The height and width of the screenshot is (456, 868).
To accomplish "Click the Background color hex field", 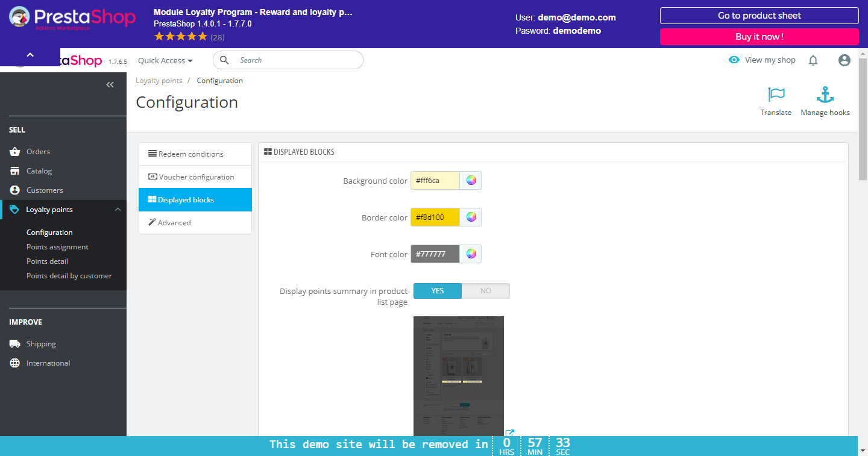I will click(x=435, y=181).
